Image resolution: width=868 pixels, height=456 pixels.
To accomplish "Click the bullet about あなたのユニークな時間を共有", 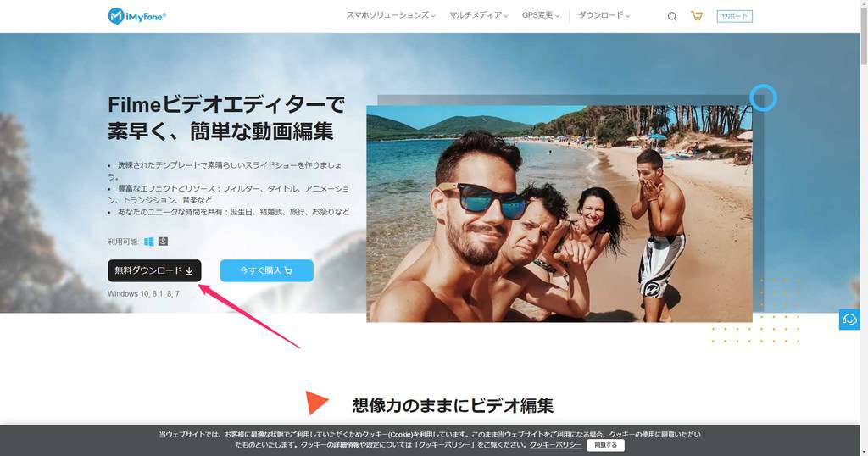I will click(228, 212).
